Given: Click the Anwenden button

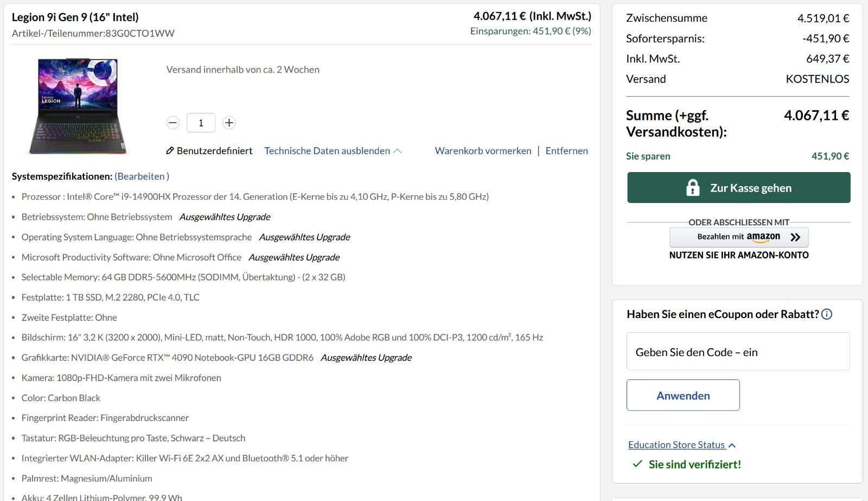Looking at the screenshot, I should (683, 395).
